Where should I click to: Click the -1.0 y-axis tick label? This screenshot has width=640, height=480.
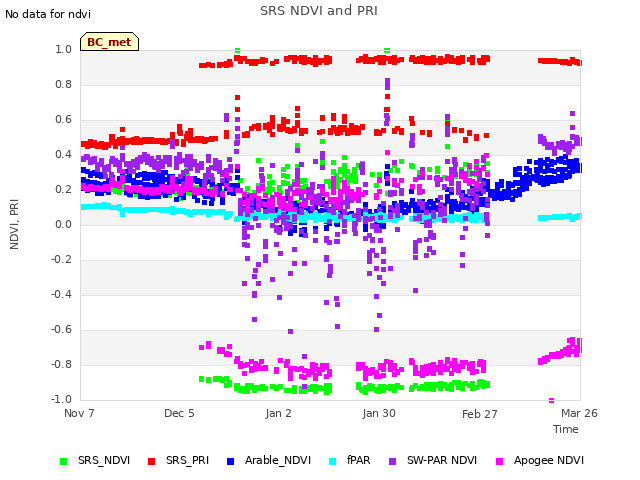point(62,399)
